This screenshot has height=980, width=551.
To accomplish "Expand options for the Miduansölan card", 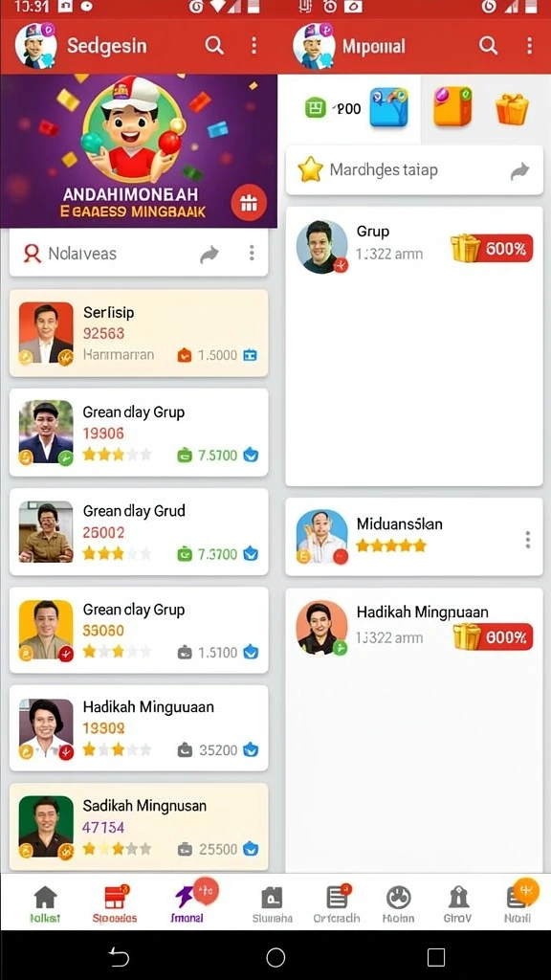I will pyautogui.click(x=528, y=540).
